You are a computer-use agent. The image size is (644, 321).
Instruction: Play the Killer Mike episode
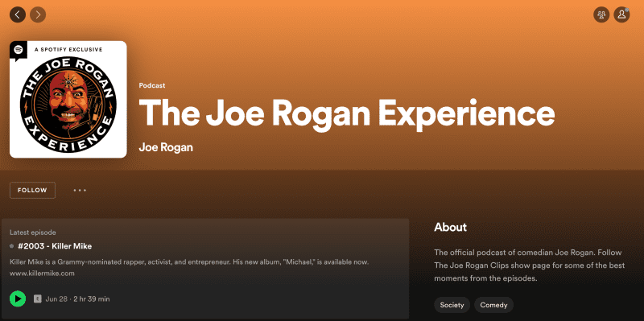click(18, 298)
